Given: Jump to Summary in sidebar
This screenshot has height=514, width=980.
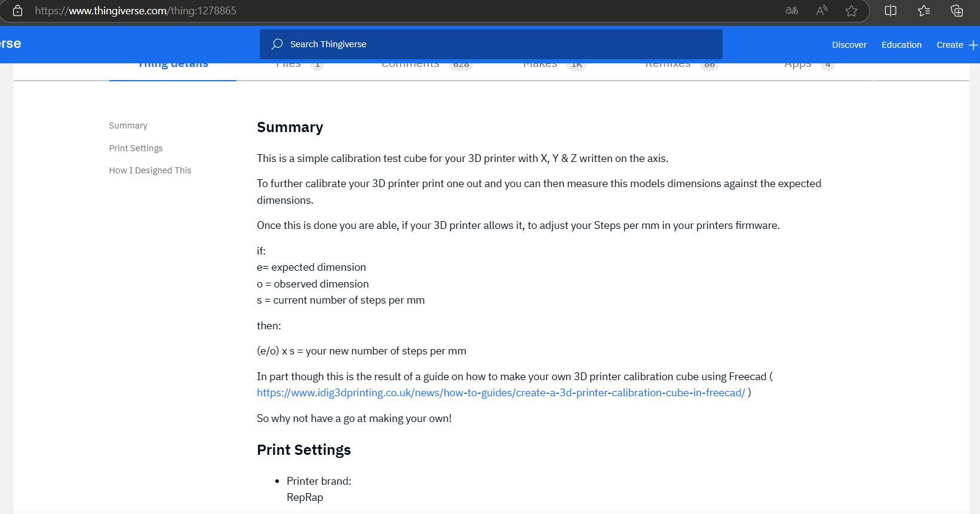Looking at the screenshot, I should [128, 126].
